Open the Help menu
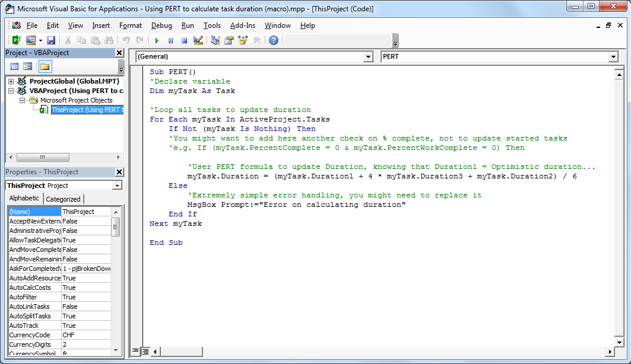631x364 pixels. (x=307, y=25)
